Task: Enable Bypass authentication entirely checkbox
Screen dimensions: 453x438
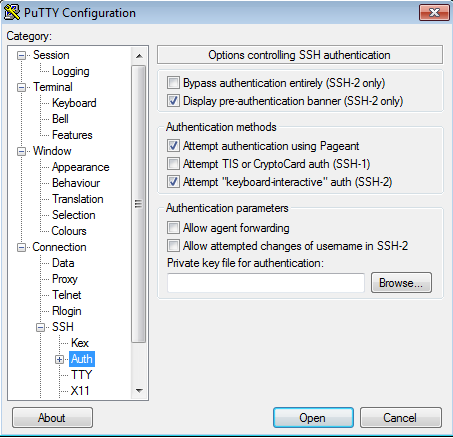Action: coord(173,82)
